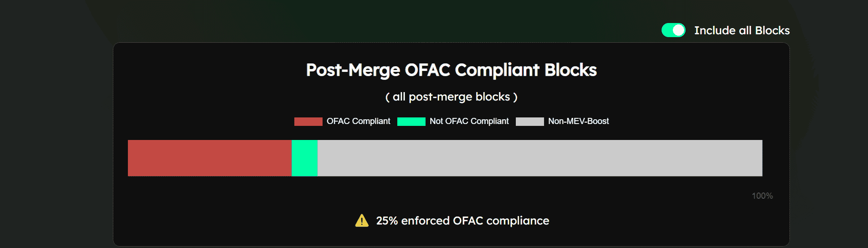Screen dimensions: 868x248
Task: Hide Not OFAC Compliant series via its legend label
Action: click(x=469, y=121)
